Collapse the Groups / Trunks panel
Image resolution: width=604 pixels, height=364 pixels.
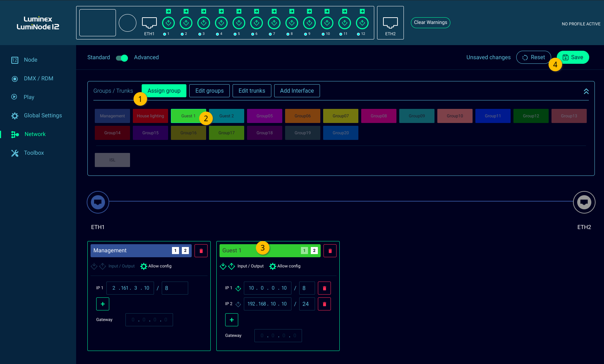click(x=586, y=91)
